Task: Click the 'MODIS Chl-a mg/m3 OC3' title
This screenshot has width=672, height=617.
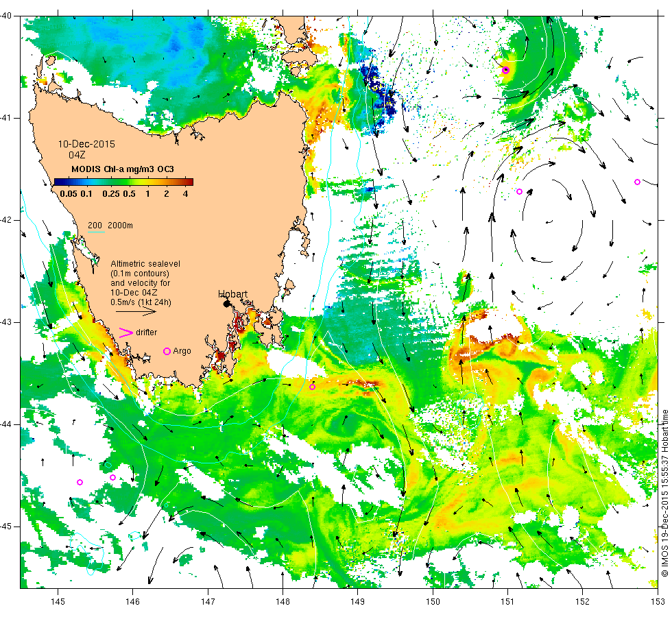Action: tap(123, 169)
